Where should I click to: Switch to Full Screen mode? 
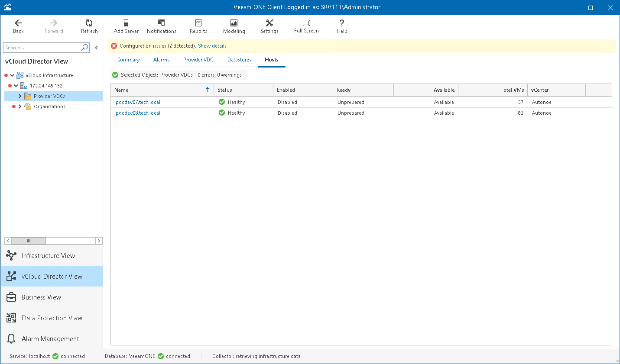pos(306,26)
